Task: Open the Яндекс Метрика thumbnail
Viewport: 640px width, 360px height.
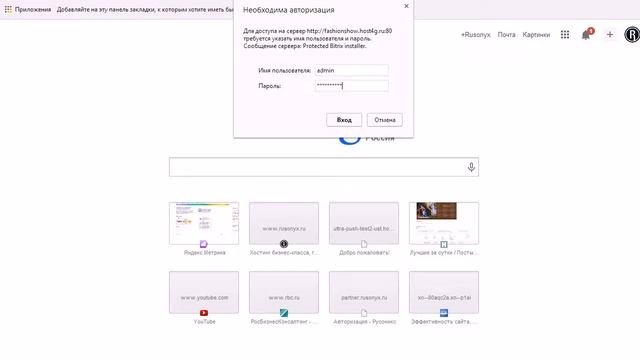Action: [x=204, y=223]
